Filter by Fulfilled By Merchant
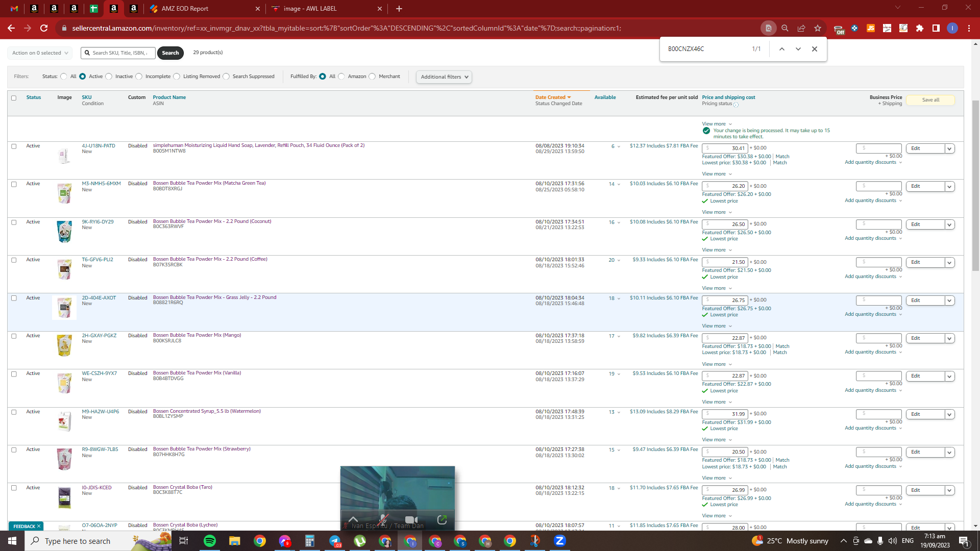The width and height of the screenshot is (980, 551). click(x=372, y=77)
